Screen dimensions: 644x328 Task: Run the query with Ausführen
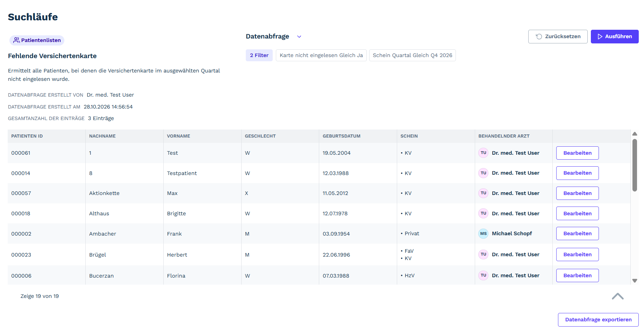[x=614, y=36]
